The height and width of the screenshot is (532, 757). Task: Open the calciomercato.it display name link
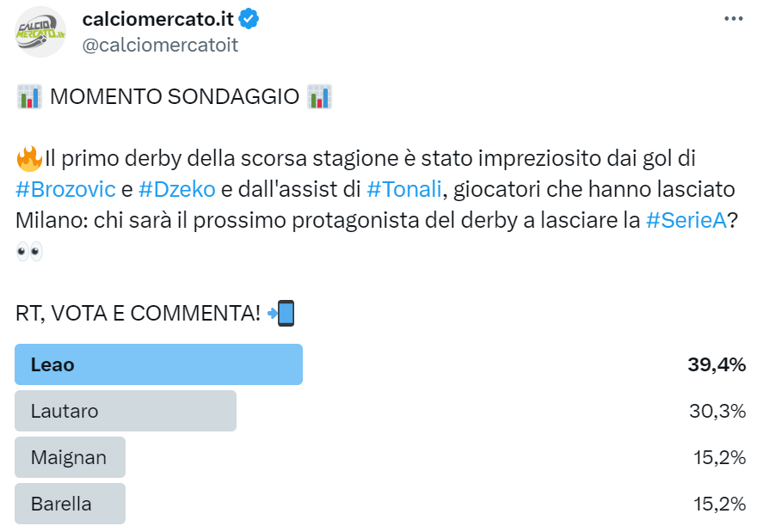[159, 20]
